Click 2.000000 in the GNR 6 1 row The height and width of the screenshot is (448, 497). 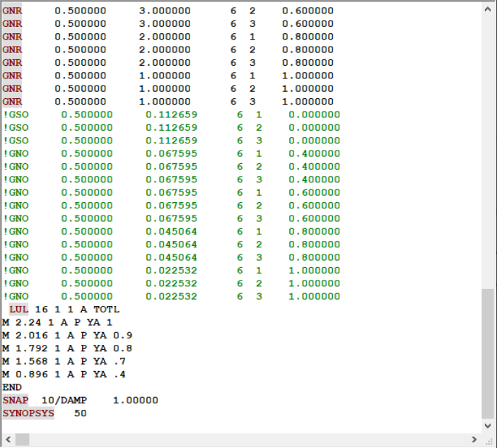[165, 37]
